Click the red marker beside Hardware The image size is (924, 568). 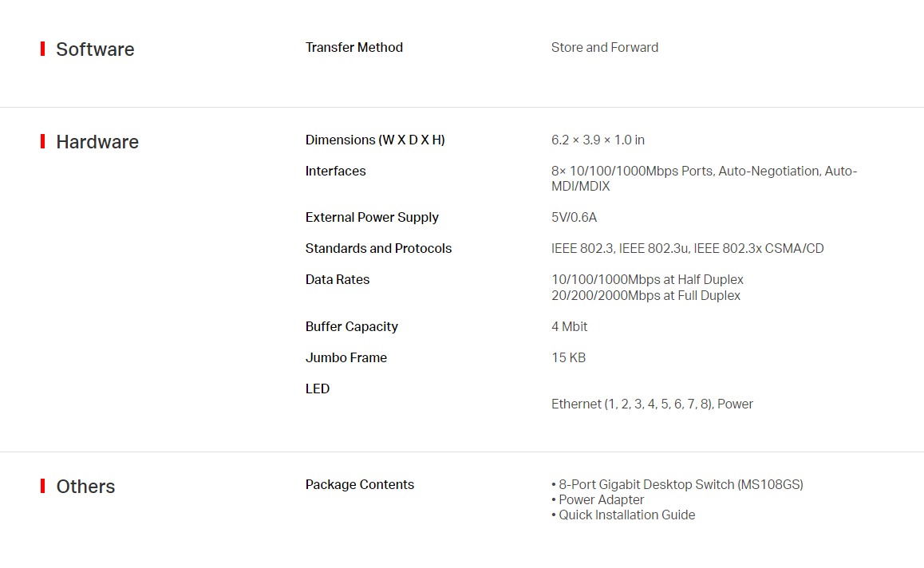point(42,141)
